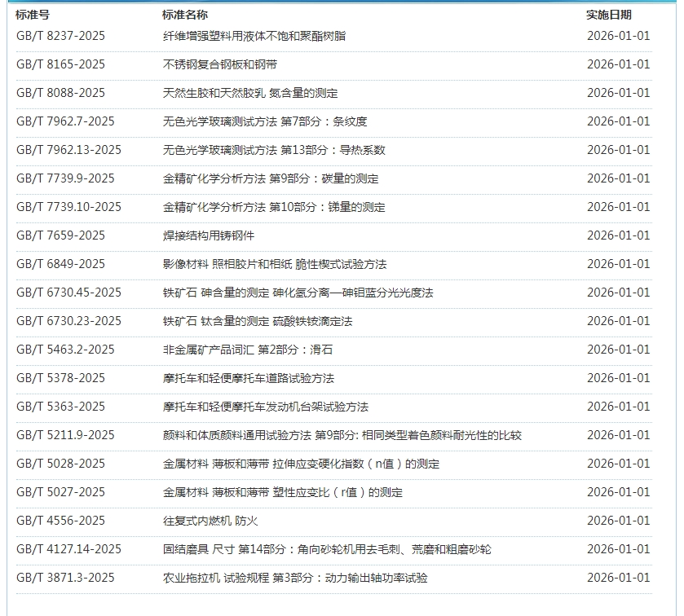Click the 标准名称 column header
The image size is (684, 616).
(184, 15)
